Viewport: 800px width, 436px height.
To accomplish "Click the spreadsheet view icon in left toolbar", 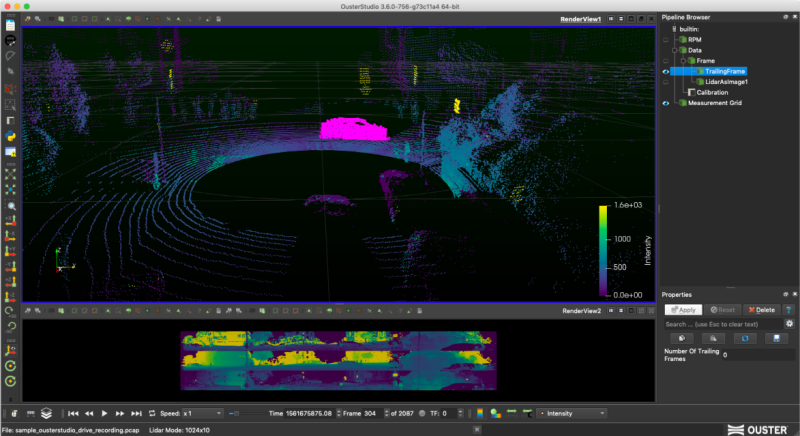I will pos(10,121).
